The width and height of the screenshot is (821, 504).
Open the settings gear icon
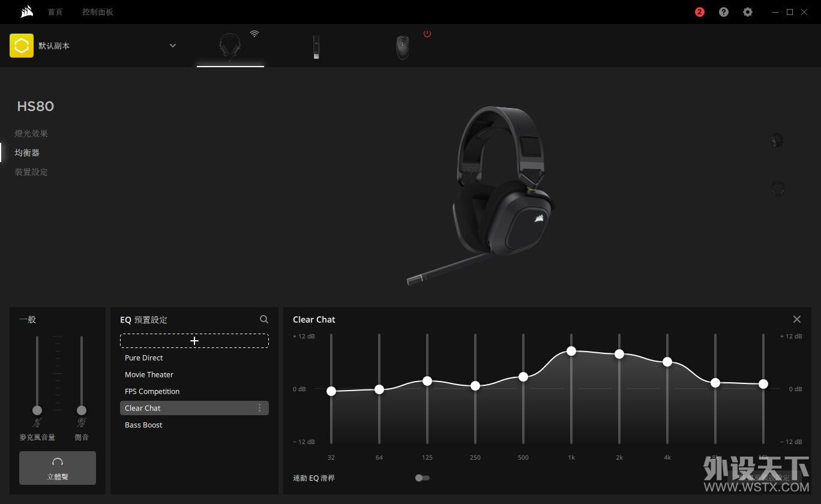point(748,12)
